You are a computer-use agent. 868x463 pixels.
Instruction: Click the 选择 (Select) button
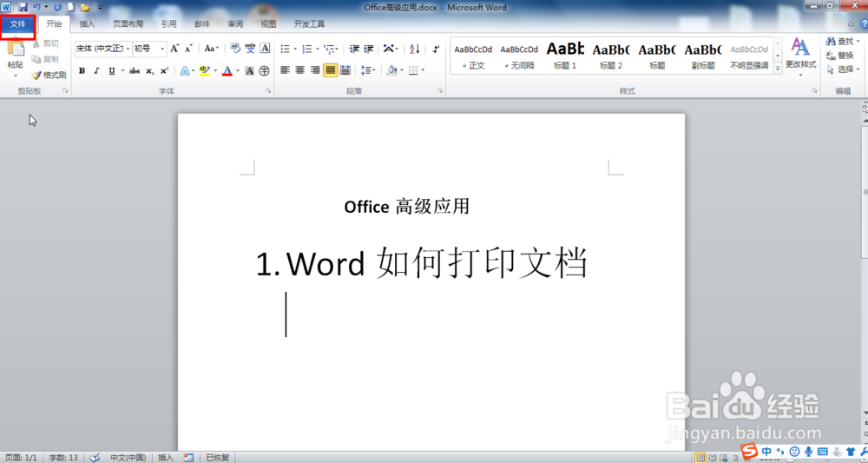[843, 69]
